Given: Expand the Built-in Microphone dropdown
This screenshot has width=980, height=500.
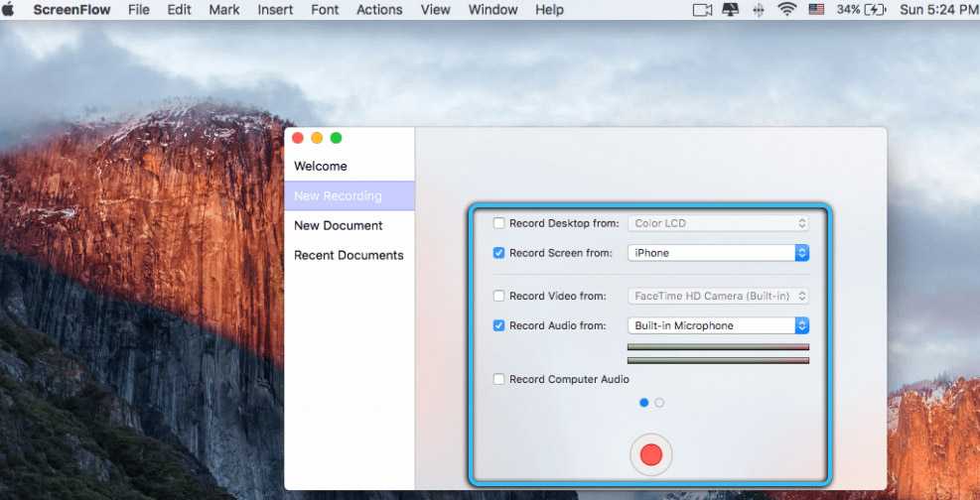Looking at the screenshot, I should coord(718,325).
